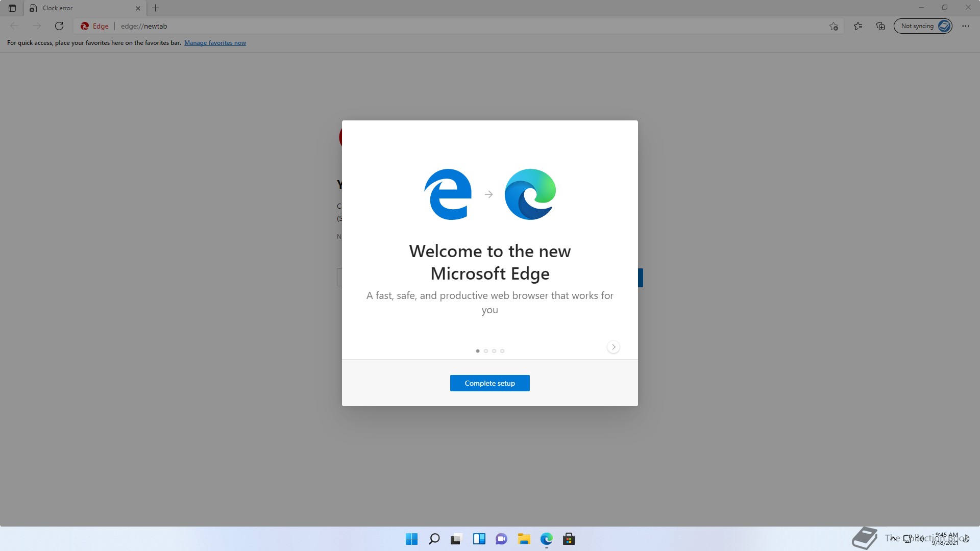Image resolution: width=980 pixels, height=551 pixels.
Task: Open File Explorer on the taskbar
Action: pos(524,539)
